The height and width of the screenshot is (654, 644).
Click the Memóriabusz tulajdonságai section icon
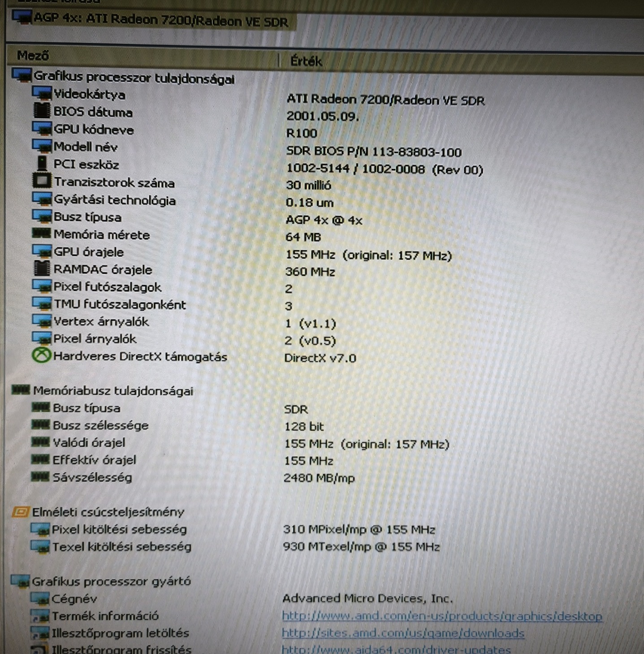[21, 390]
